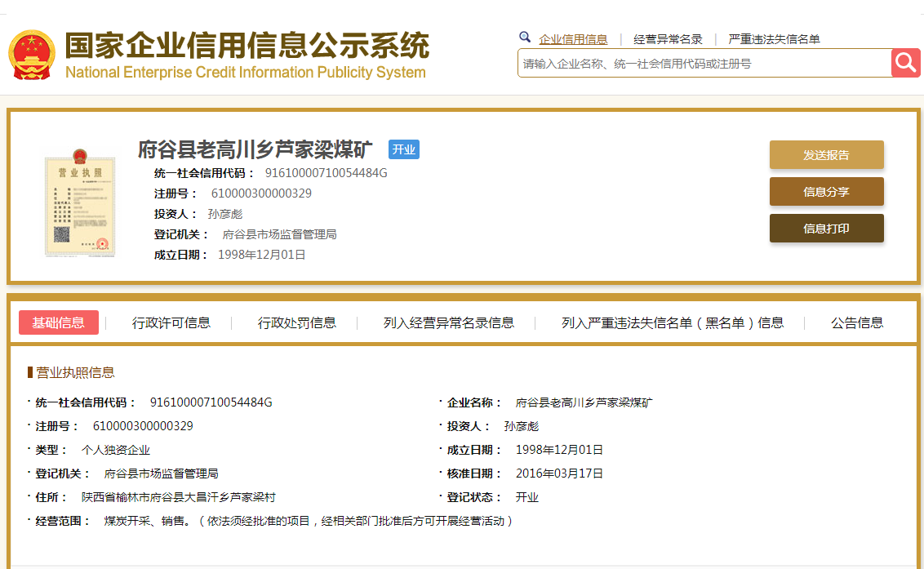This screenshot has width=924, height=569.
Task: Click the small magnifier icon beside 企业信用信息
Action: coord(525,38)
